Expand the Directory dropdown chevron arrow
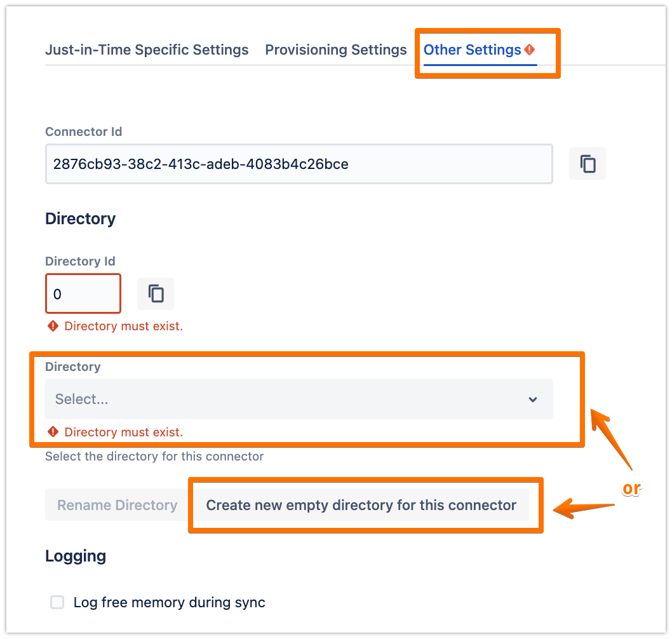The height and width of the screenshot is (639, 672). click(x=533, y=400)
